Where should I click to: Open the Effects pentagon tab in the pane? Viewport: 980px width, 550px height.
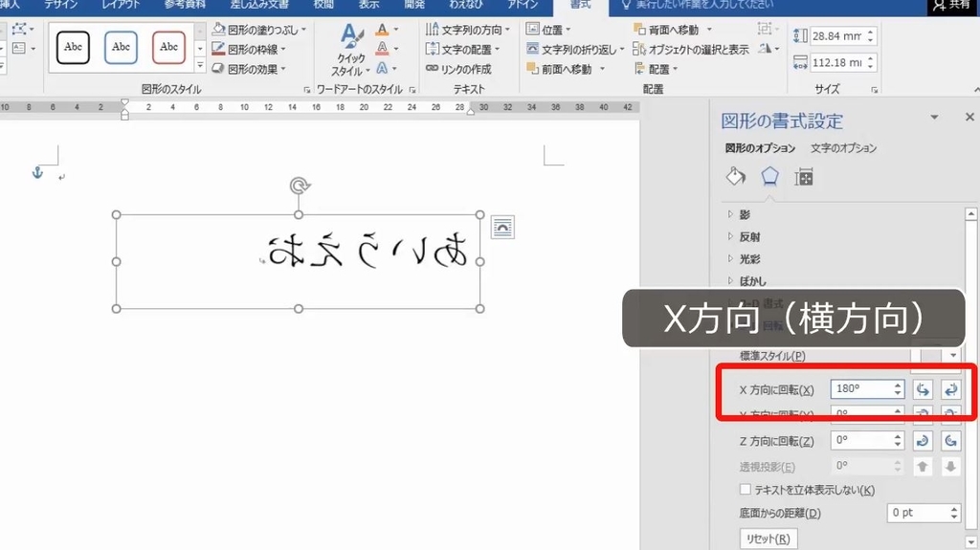pos(769,178)
